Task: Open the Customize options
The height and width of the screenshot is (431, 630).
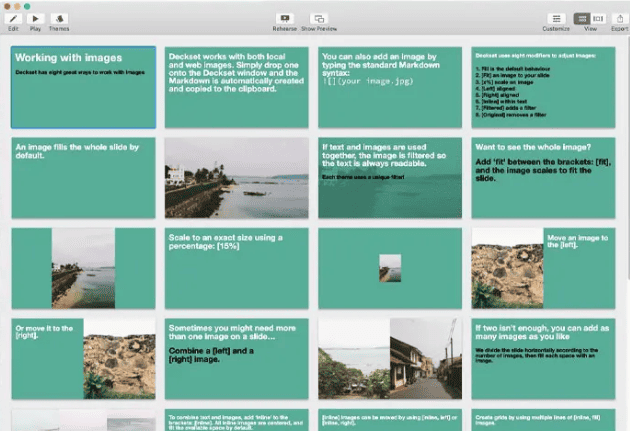Action: 556,18
